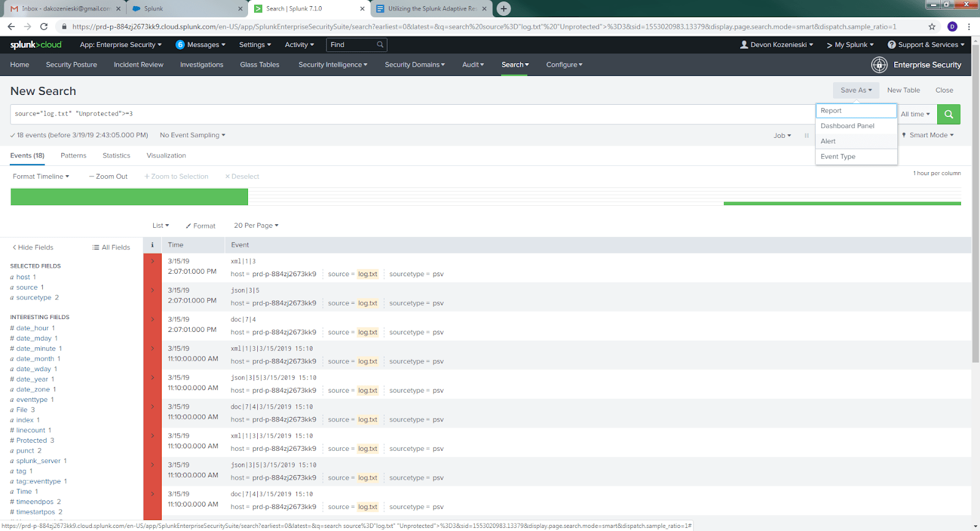The height and width of the screenshot is (531, 980).
Task: Open Security Posture in the navigation bar
Action: pyautogui.click(x=72, y=65)
